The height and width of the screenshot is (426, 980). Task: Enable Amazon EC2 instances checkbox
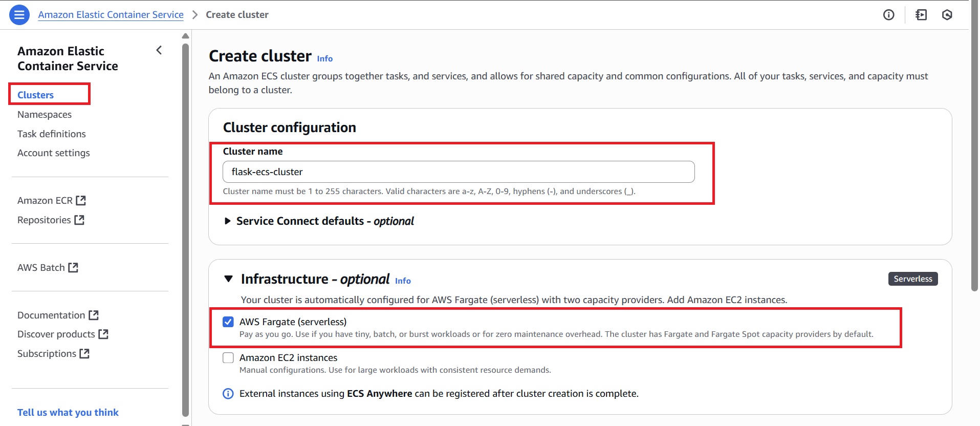228,357
